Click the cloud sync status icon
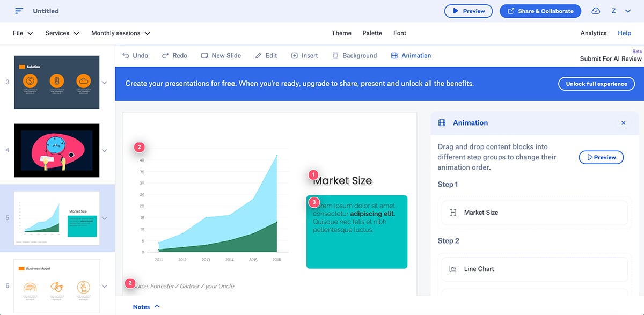The image size is (644, 315). (596, 11)
